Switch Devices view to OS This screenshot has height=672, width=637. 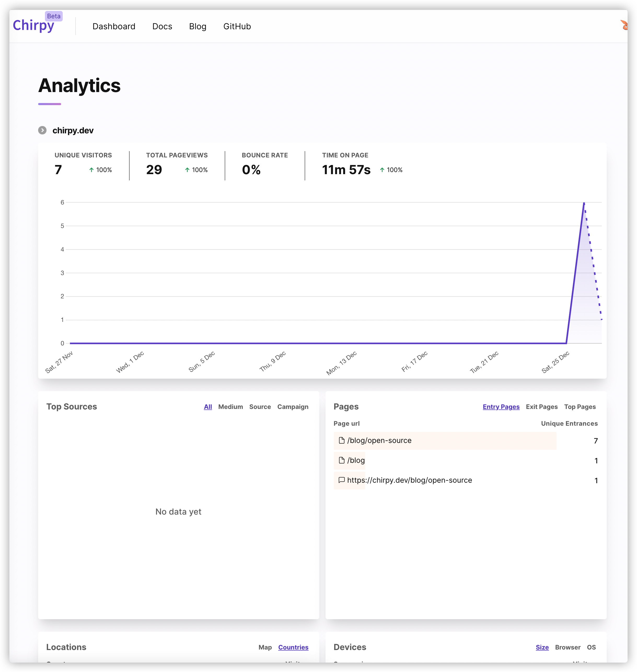point(592,647)
